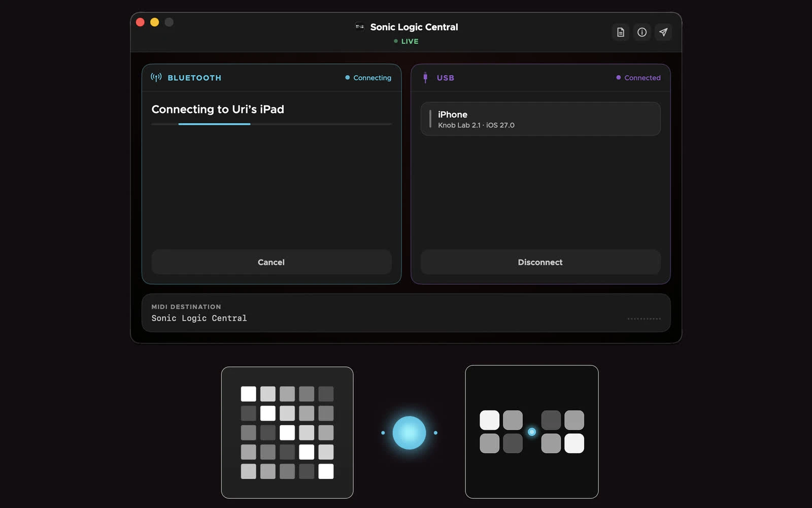
Task: Minimize the window with the yellow button
Action: [155, 22]
